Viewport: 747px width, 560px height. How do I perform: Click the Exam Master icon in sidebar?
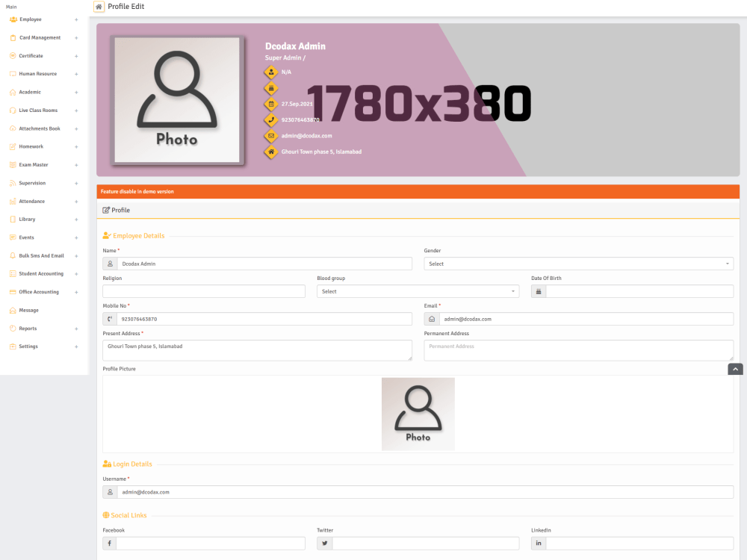(x=13, y=165)
